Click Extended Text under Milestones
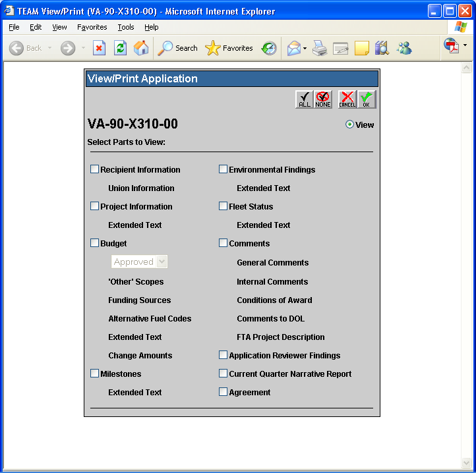The height and width of the screenshot is (473, 476). click(134, 392)
